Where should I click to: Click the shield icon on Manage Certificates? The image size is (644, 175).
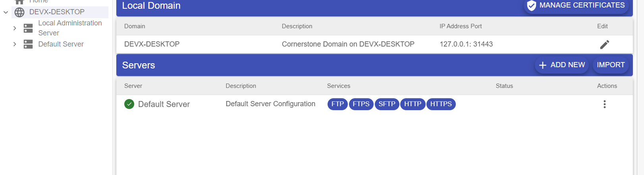pyautogui.click(x=531, y=6)
